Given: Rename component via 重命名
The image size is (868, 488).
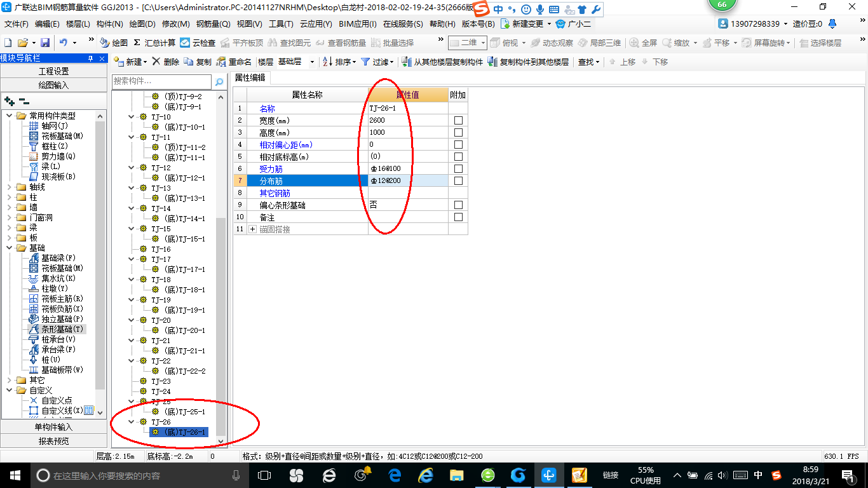Looking at the screenshot, I should pos(234,62).
